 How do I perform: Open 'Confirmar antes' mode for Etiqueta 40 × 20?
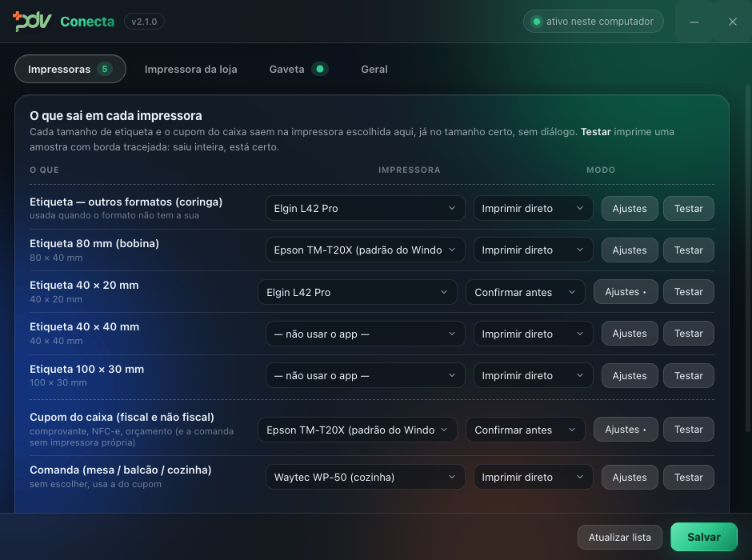pos(526,292)
